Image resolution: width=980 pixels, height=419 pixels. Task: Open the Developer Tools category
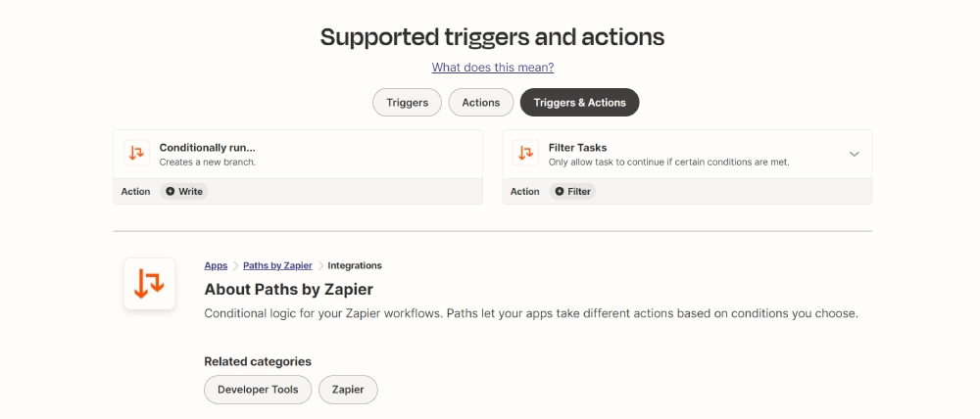[x=258, y=389]
